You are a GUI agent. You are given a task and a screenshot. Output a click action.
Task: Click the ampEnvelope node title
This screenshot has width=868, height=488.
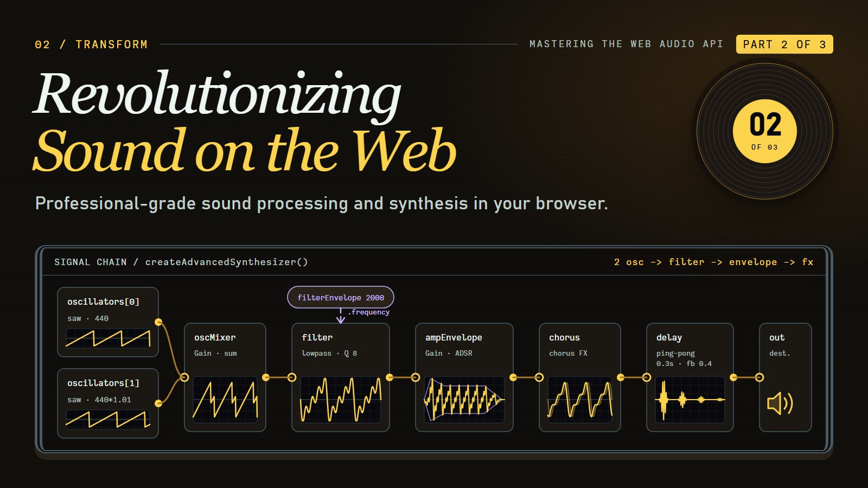coord(454,337)
